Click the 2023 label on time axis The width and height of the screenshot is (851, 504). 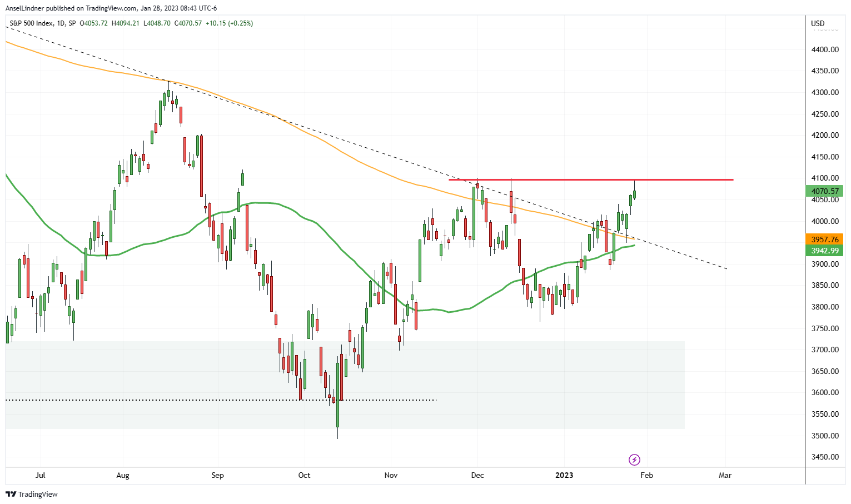tap(565, 475)
